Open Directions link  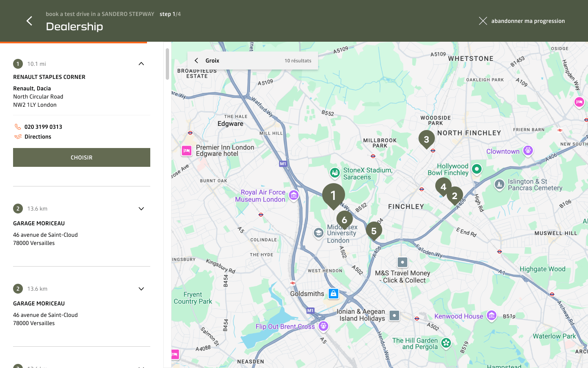[x=38, y=137]
